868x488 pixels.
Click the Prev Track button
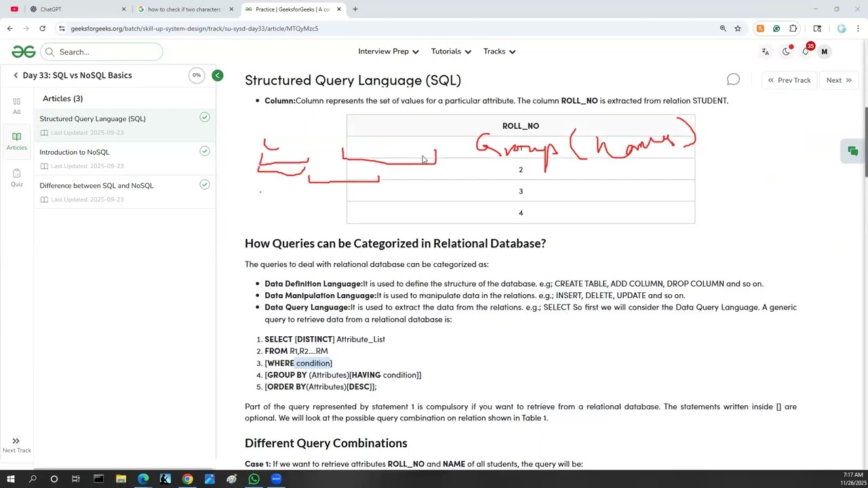789,80
